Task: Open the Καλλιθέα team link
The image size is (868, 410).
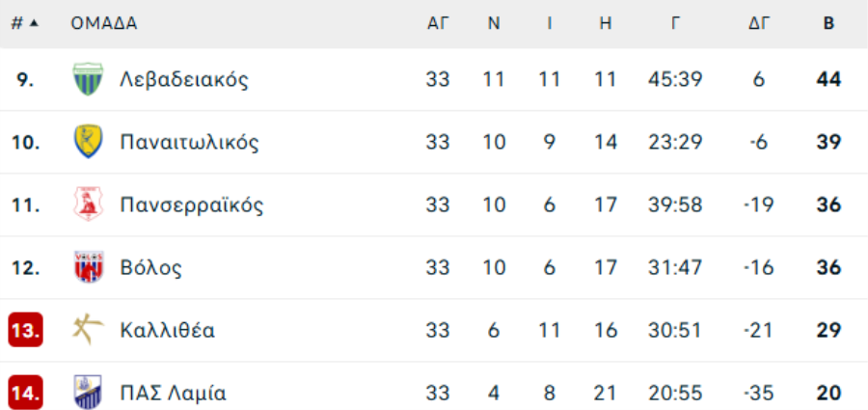Action: click(168, 331)
